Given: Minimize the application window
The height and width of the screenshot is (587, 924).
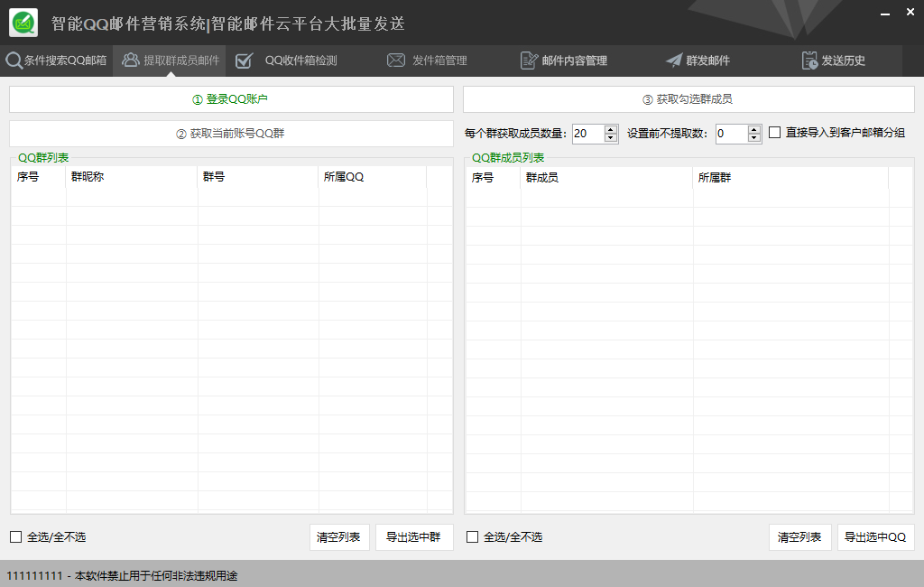Looking at the screenshot, I should click(x=884, y=13).
